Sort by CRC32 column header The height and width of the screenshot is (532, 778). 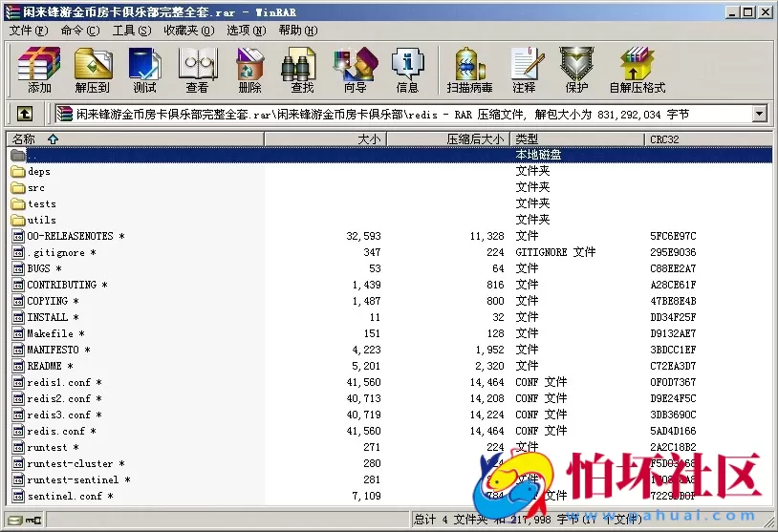click(708, 139)
